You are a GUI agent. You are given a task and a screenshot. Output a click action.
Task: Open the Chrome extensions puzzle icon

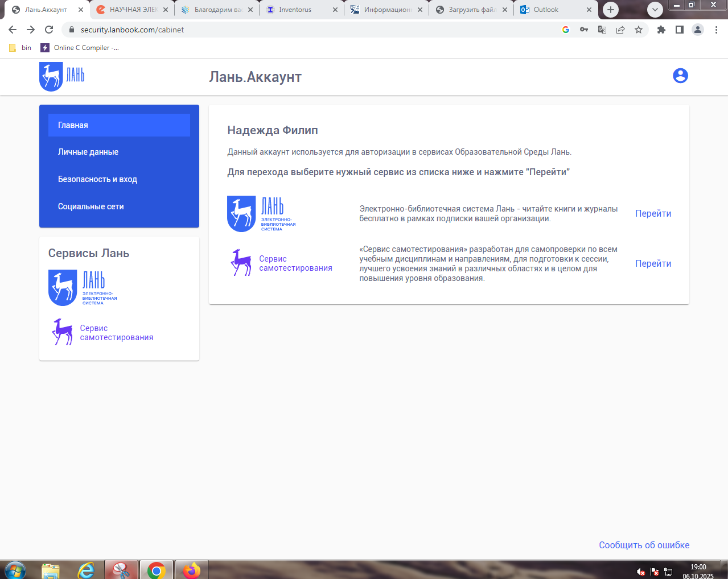point(661,30)
